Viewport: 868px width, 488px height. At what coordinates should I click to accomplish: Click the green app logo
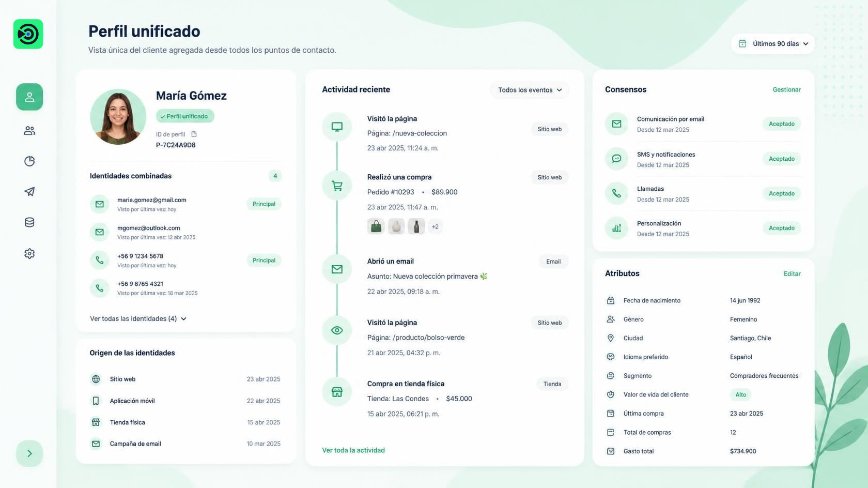point(28,34)
